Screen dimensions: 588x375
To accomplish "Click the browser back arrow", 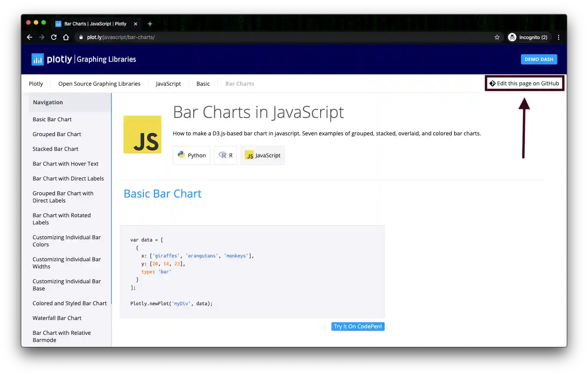I will (30, 37).
